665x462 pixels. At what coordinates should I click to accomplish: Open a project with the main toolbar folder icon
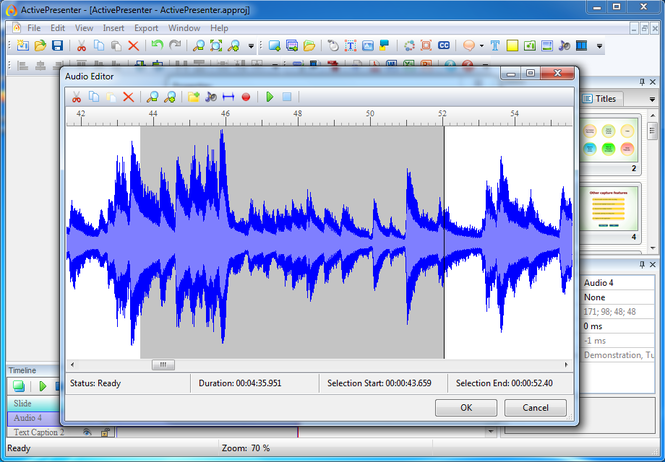tap(40, 45)
